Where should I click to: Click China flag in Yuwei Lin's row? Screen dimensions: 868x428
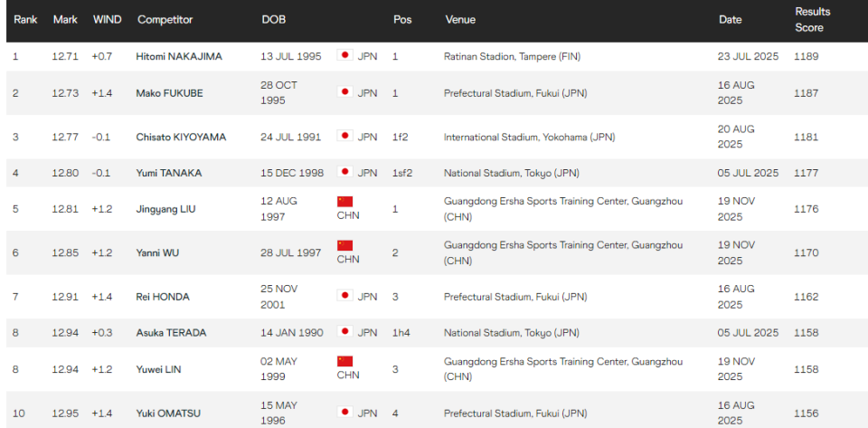(344, 362)
